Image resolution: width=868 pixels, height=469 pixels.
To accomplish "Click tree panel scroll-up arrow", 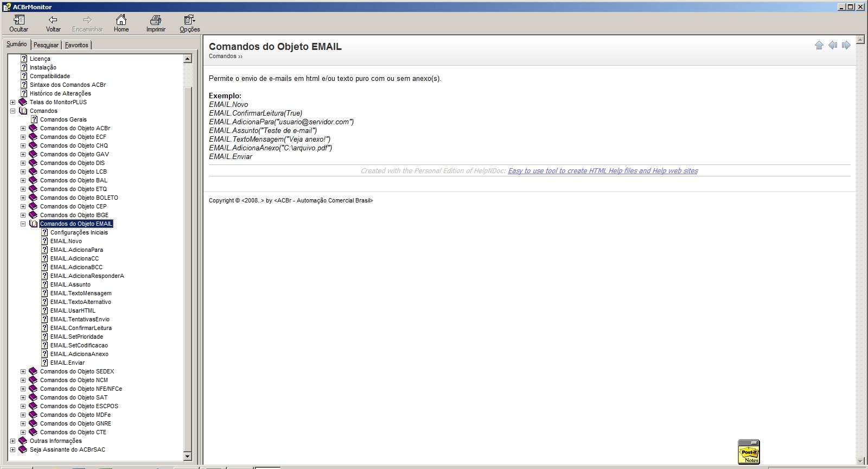I will [x=188, y=59].
